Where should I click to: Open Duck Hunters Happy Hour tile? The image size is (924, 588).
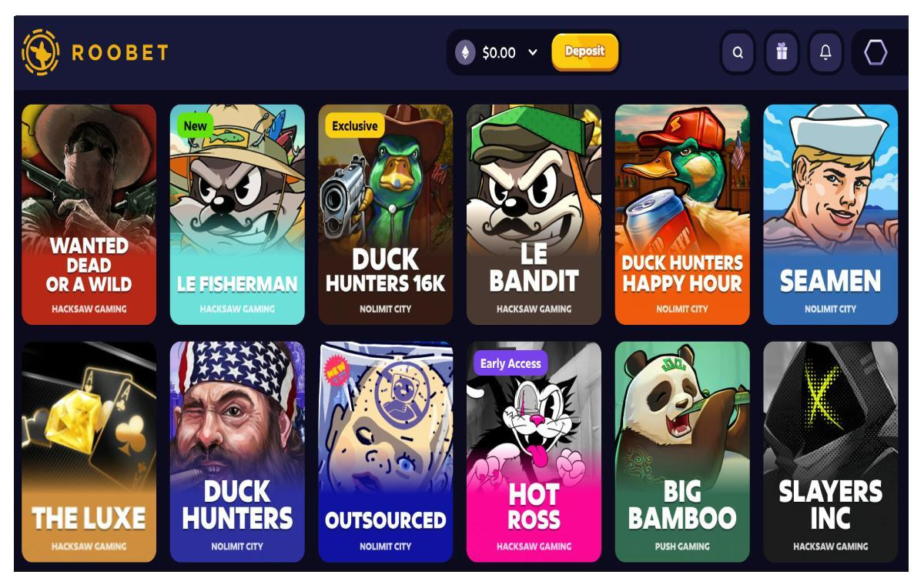[x=682, y=215]
